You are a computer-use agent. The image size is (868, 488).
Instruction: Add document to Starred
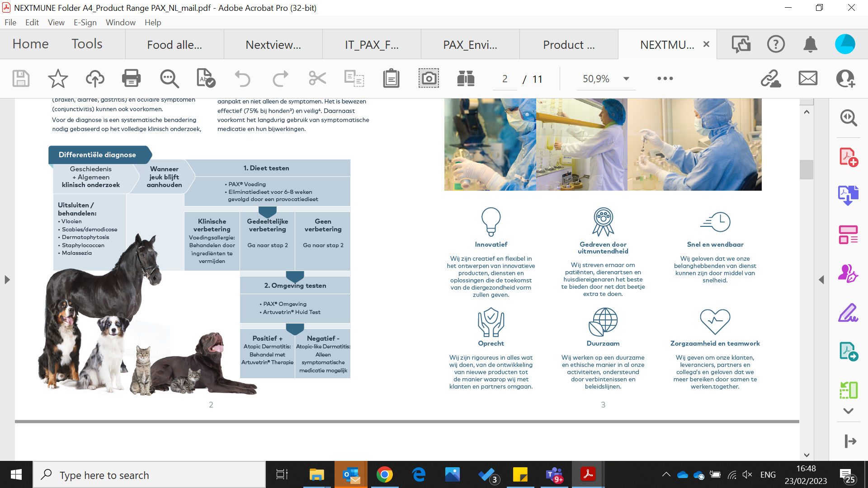pos(58,79)
